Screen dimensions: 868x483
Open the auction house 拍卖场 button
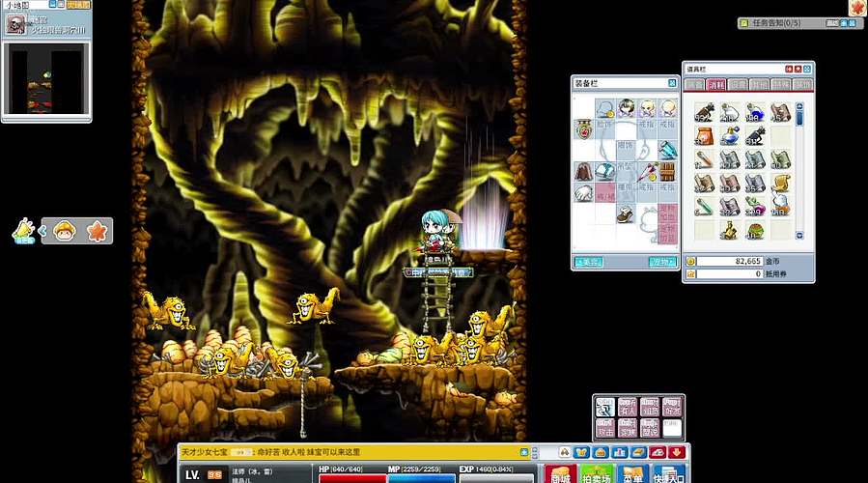click(596, 474)
